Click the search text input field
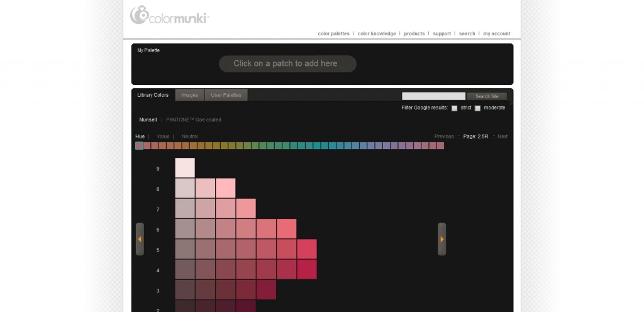The height and width of the screenshot is (312, 644). (433, 96)
